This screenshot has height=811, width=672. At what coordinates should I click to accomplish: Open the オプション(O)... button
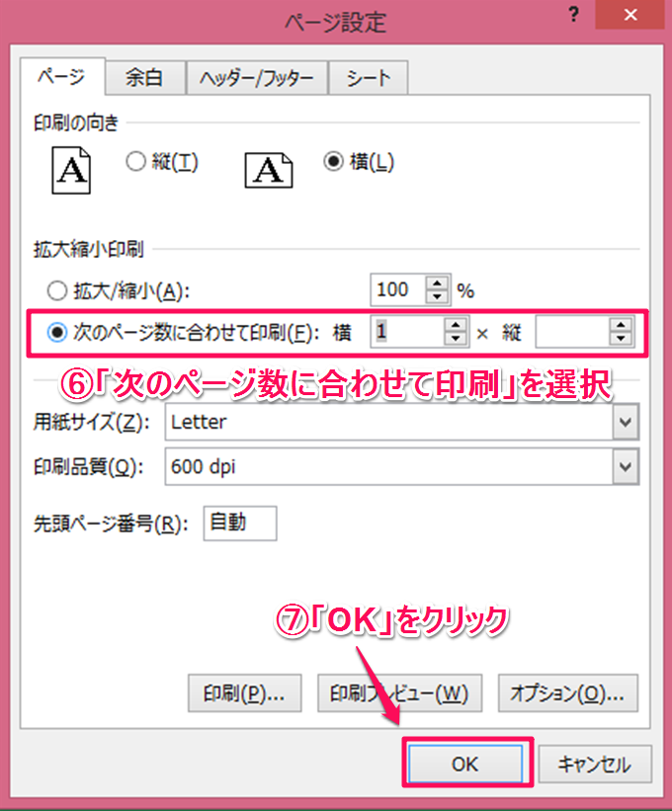(x=567, y=693)
